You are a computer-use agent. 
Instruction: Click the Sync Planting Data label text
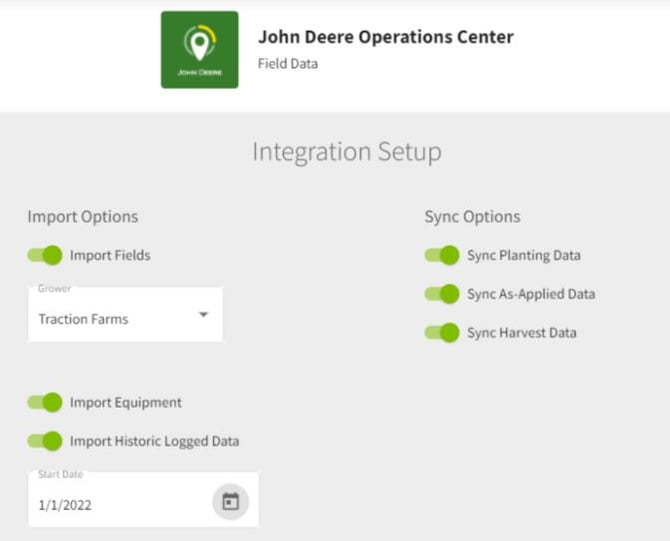click(x=523, y=255)
